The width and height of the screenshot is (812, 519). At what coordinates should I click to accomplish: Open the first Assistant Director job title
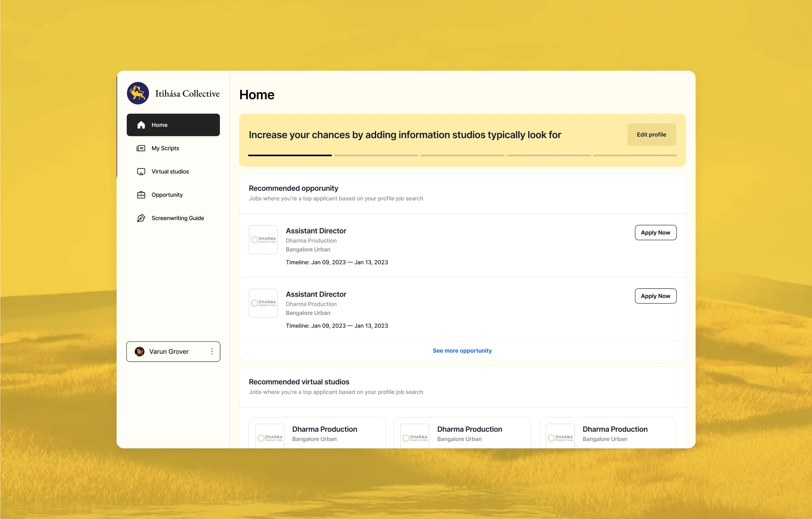coord(316,231)
